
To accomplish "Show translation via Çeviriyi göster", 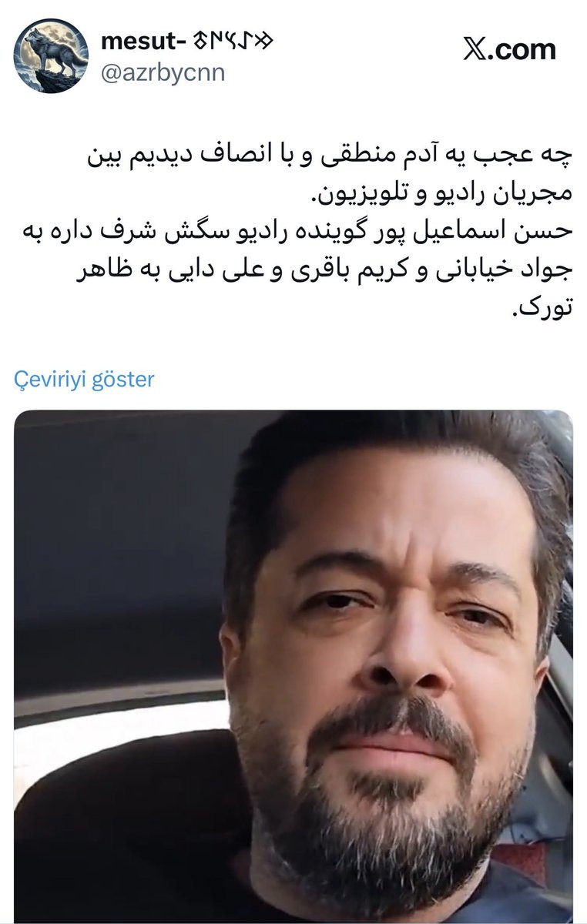I will tap(85, 380).
